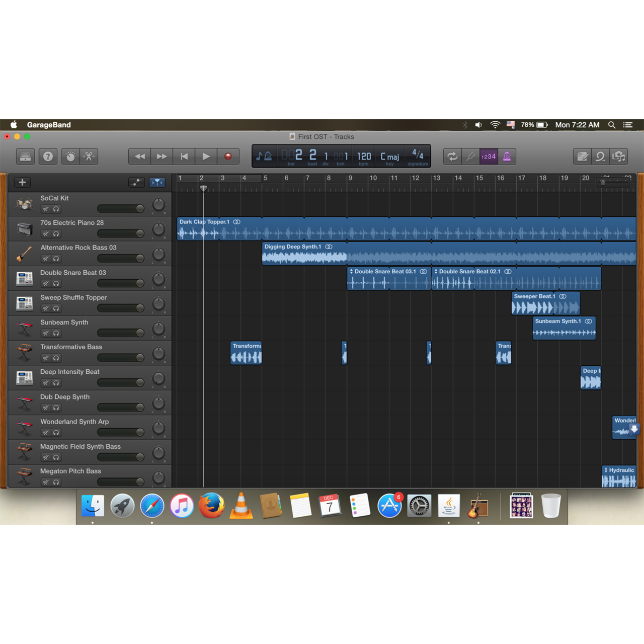Select the Double Snare Beat 02.1 region
Screen dimensions: 644x644
click(516, 278)
